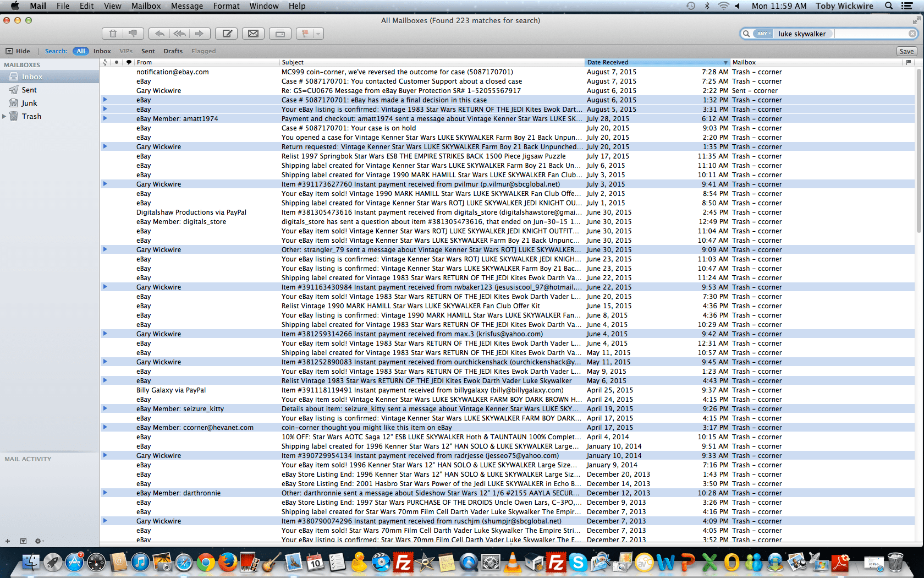Click the thread column header icon
The image size is (924, 578).
click(x=105, y=62)
